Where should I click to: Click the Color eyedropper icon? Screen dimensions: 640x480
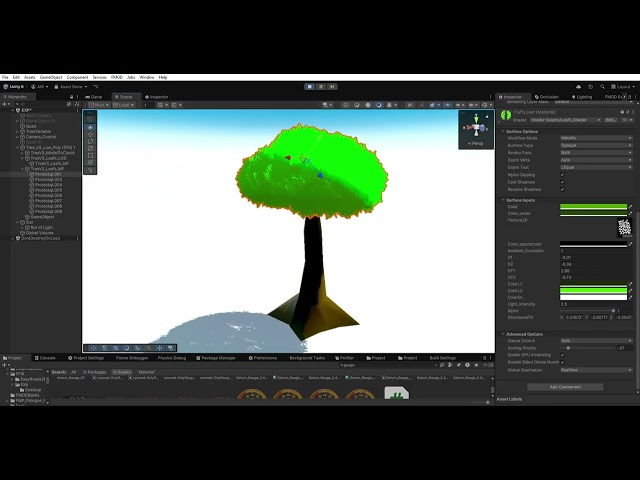point(630,207)
